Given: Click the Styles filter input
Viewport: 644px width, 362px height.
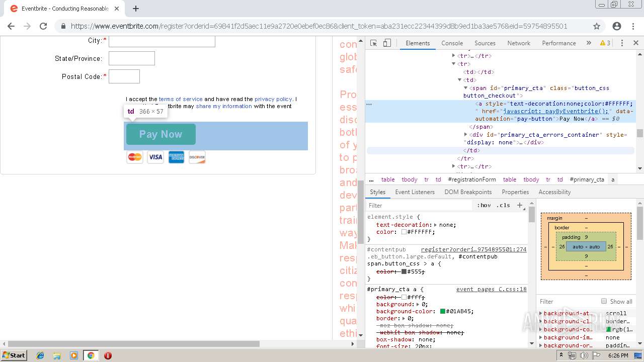Looking at the screenshot, I should [x=420, y=205].
